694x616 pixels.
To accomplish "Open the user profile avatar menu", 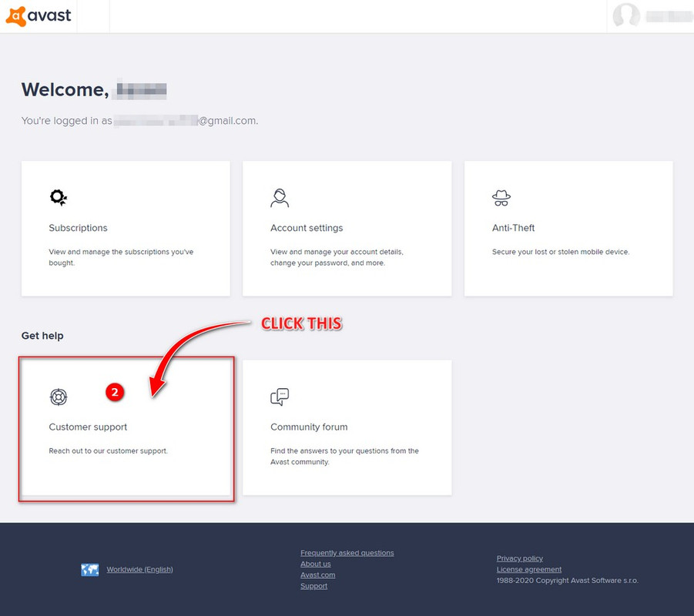I will pos(626,16).
